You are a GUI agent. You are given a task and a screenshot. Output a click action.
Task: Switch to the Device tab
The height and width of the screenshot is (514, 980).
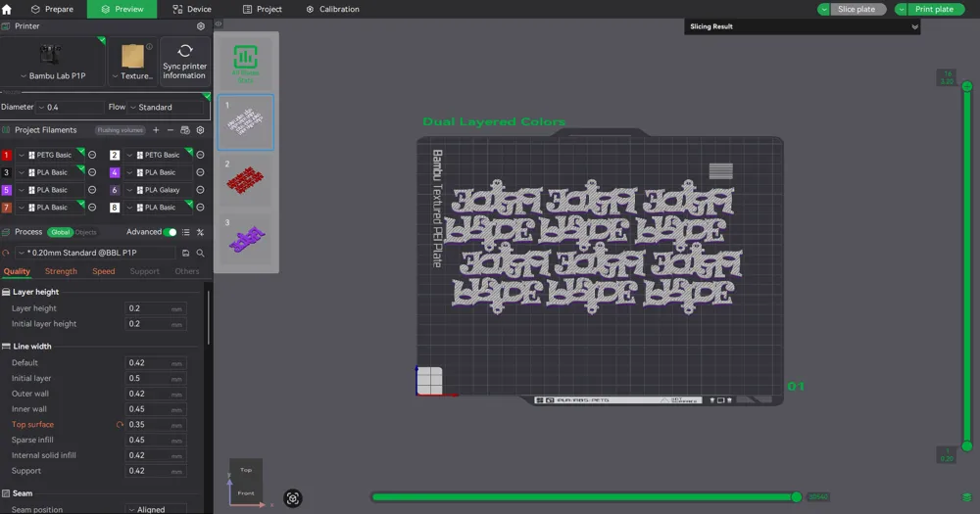[x=192, y=10]
